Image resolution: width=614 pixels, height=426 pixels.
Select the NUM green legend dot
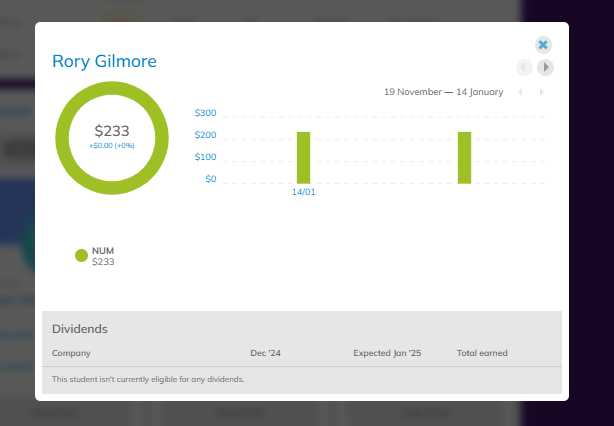click(x=81, y=255)
